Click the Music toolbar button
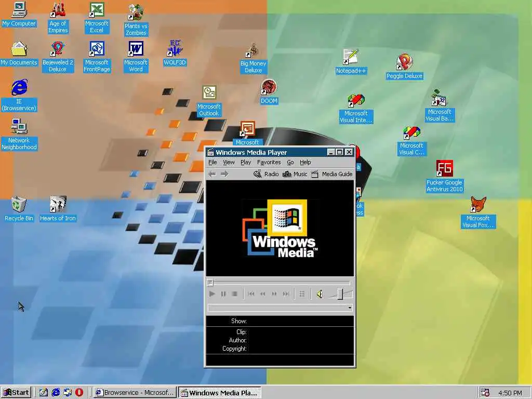 [x=295, y=174]
